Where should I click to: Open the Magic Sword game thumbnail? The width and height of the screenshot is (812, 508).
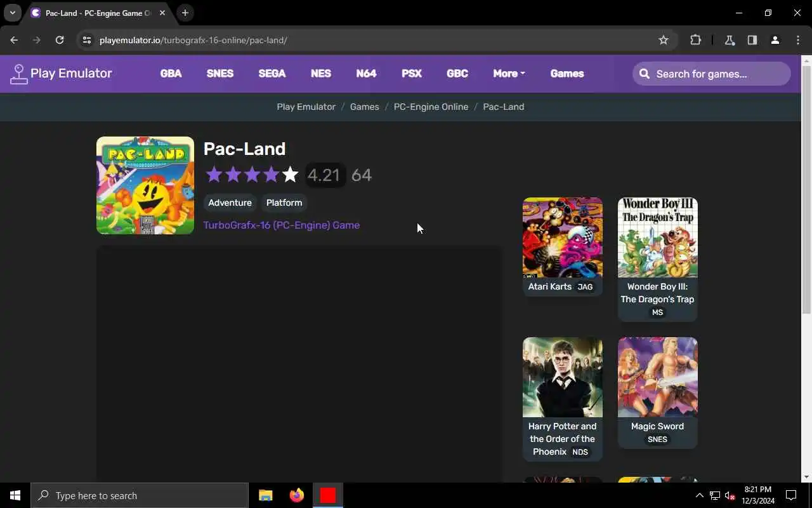pos(657,377)
